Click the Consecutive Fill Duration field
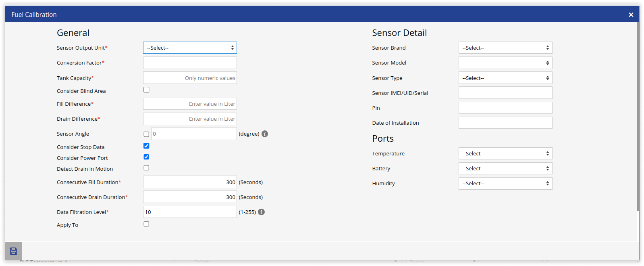This screenshot has width=644, height=266. [190, 182]
